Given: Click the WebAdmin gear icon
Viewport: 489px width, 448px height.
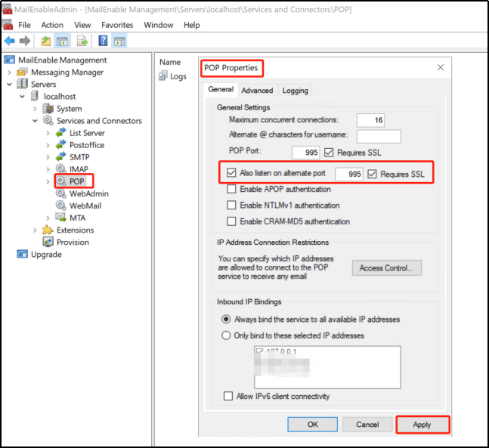Looking at the screenshot, I should coord(60,193).
